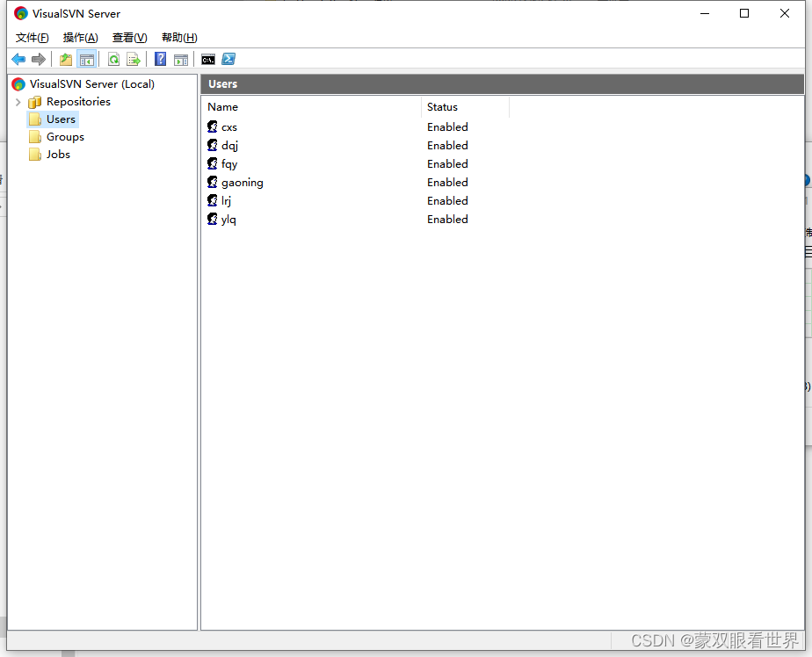Select the Groups folder in tree
The height and width of the screenshot is (657, 812).
[x=65, y=137]
